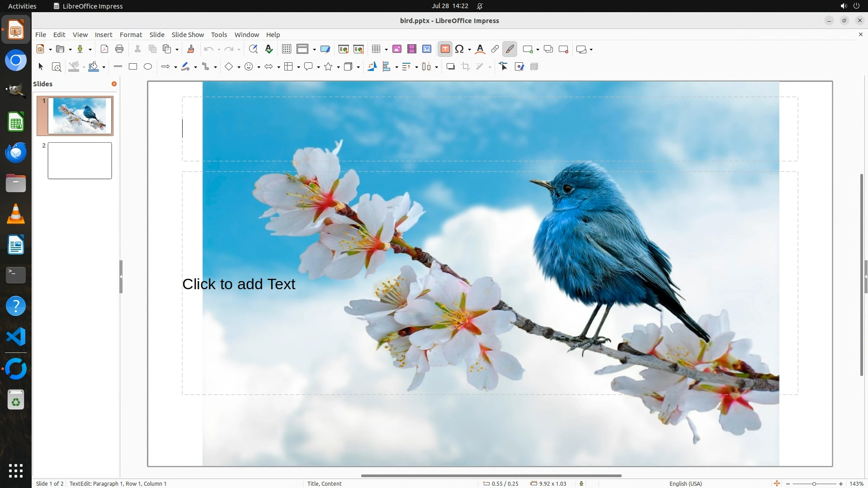Toggle the Insert Text Box tool
868x488 pixels.
[x=445, y=49]
